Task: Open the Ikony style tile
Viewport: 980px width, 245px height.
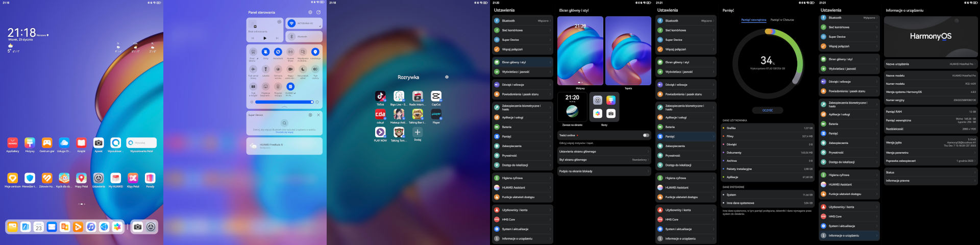Action: 604,107
